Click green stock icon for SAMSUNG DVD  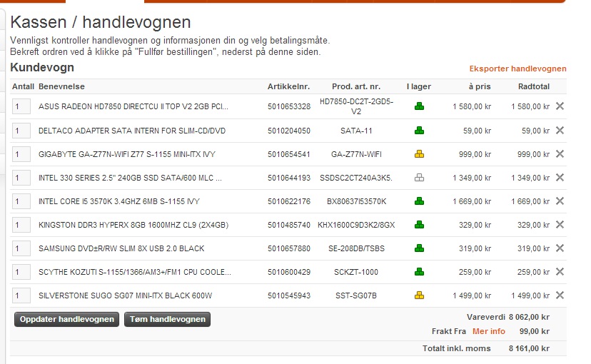(419, 248)
